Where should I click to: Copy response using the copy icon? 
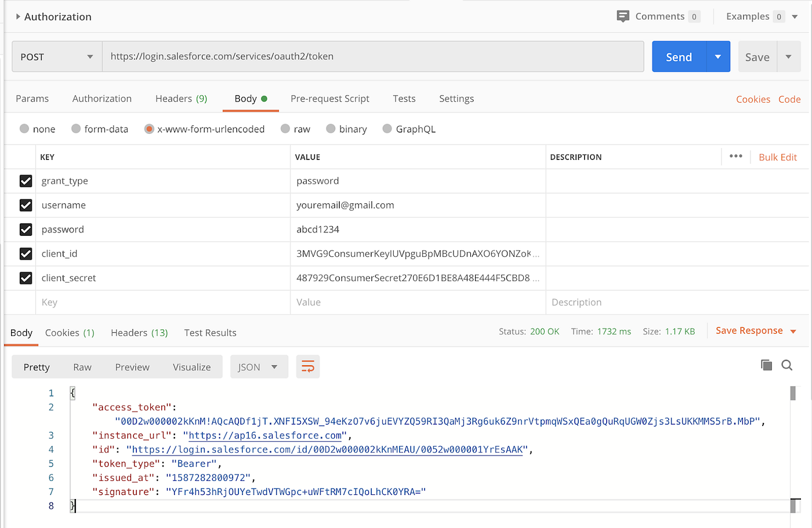click(x=766, y=365)
